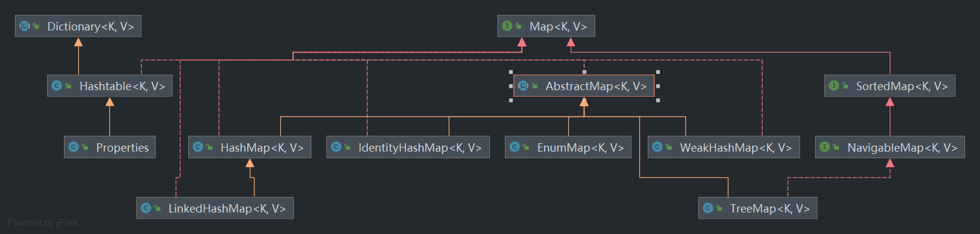Screen dimensions: 980x234
Task: Click the SortedMap interface icon
Action: [x=834, y=86]
